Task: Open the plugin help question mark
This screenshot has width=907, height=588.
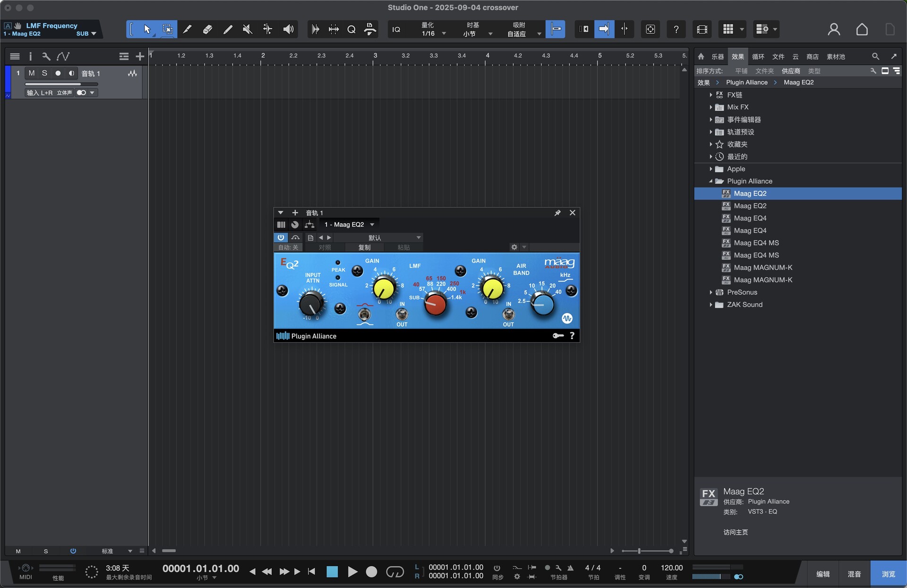Action: pyautogui.click(x=572, y=336)
